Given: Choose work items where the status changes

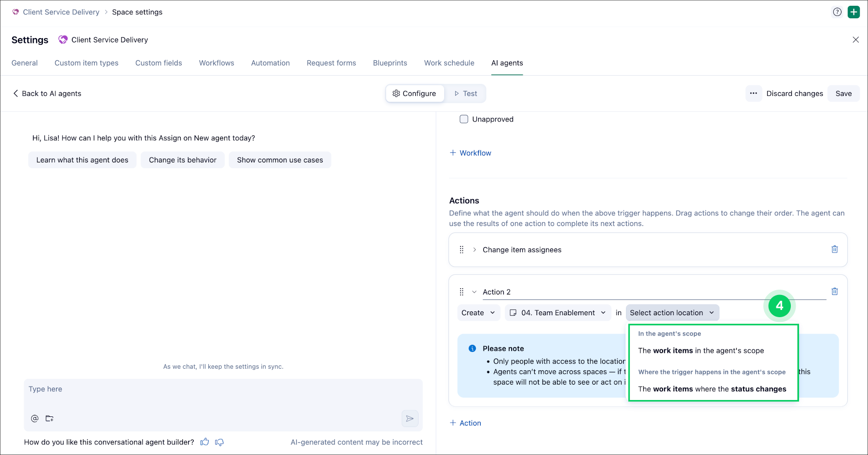Looking at the screenshot, I should click(x=712, y=389).
